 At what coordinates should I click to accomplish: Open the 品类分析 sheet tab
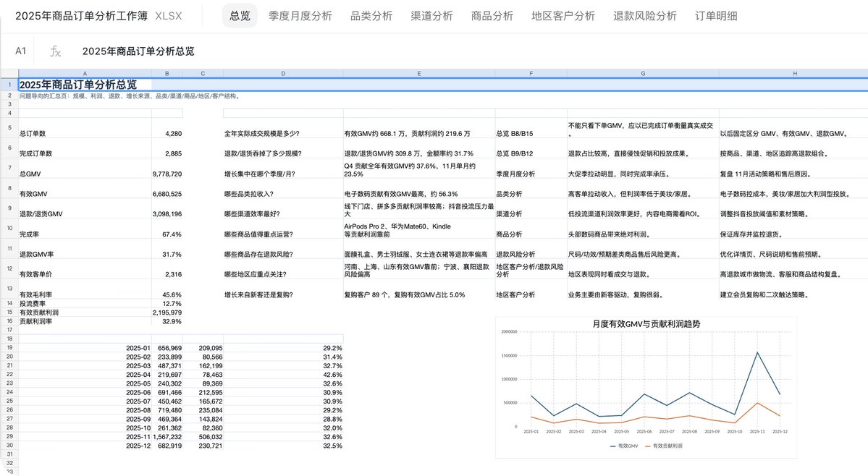pos(371,16)
